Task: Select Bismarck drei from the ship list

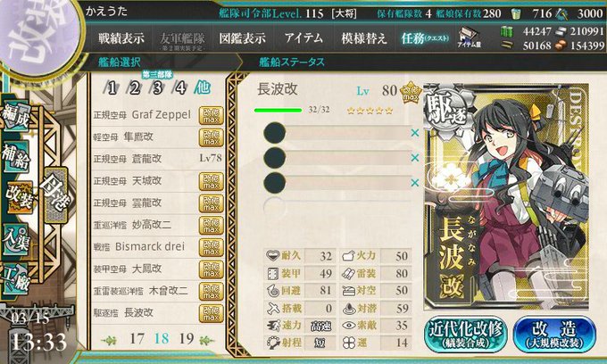Action: pos(158,247)
